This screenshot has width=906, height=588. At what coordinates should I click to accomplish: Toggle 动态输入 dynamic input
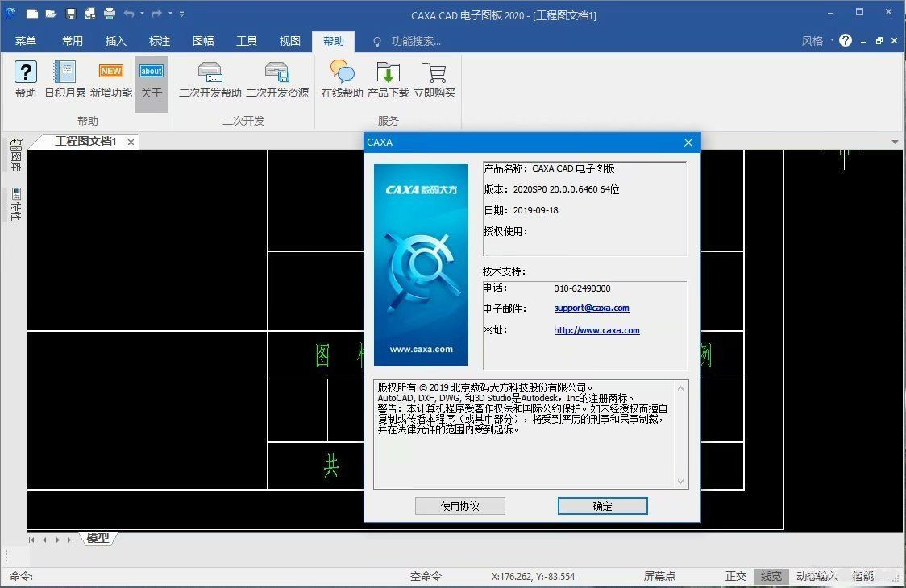817,576
